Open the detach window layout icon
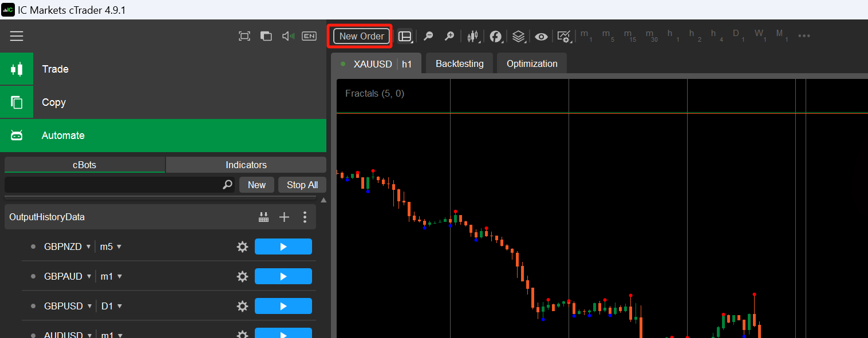This screenshot has height=338, width=868. coord(266,36)
